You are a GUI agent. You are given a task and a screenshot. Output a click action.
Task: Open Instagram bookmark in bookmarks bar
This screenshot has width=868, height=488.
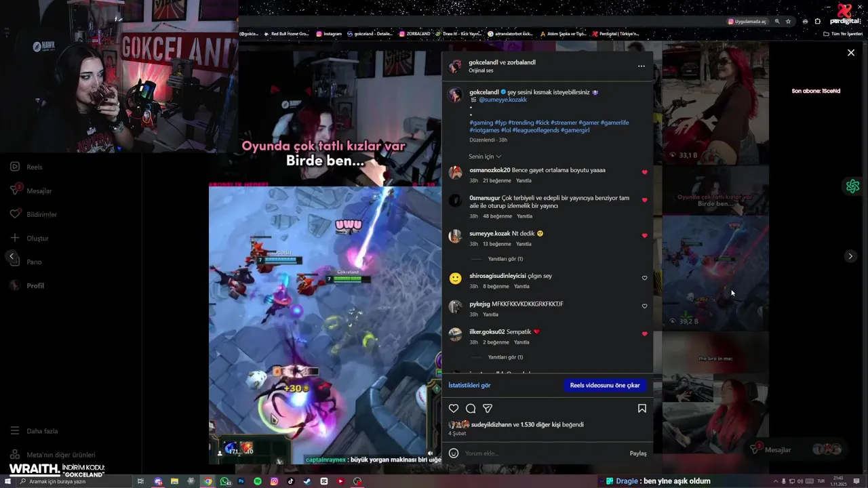pos(329,34)
